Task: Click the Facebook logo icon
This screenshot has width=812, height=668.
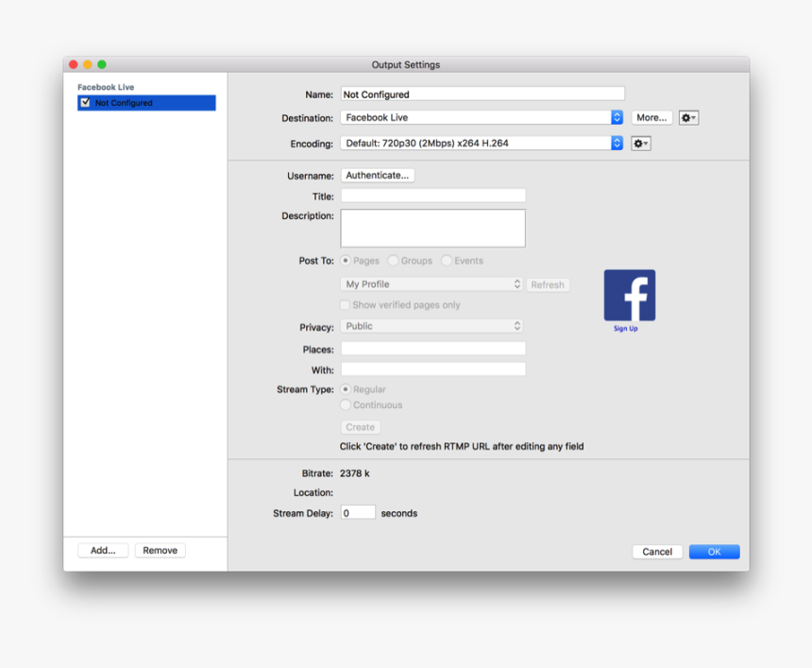Action: point(629,295)
